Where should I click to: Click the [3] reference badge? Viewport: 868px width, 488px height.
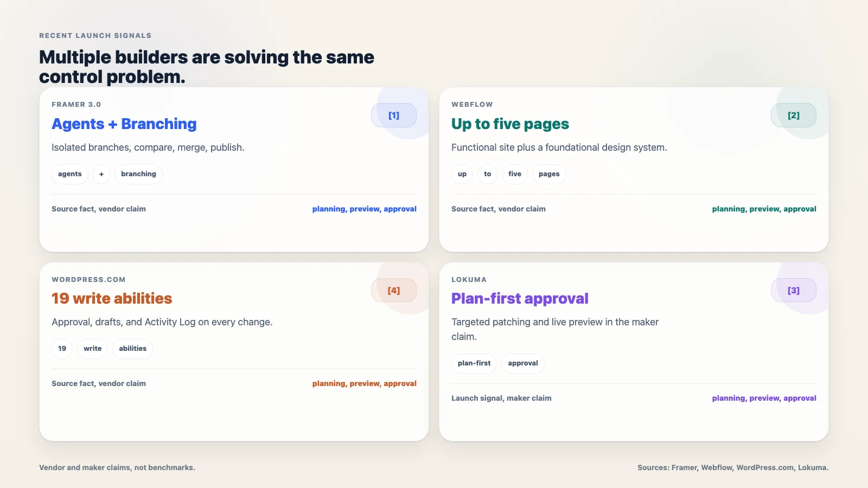(x=794, y=291)
